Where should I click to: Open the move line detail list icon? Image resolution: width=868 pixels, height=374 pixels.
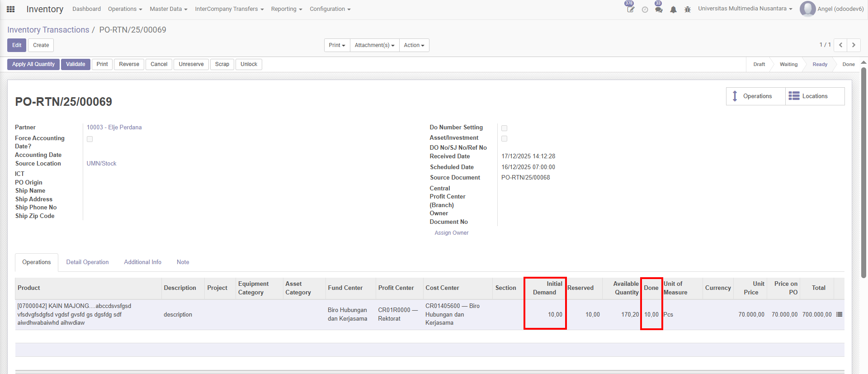point(839,314)
